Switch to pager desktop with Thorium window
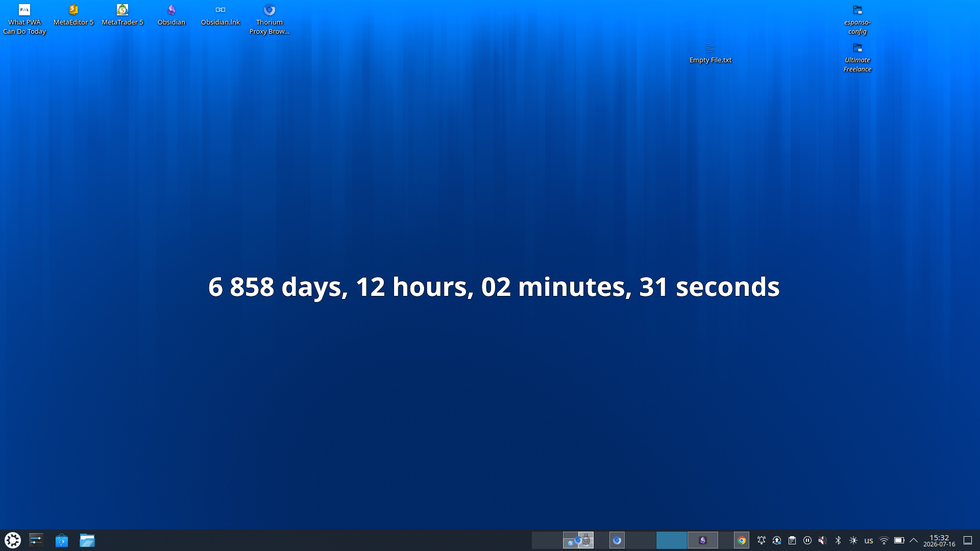The image size is (980, 551). [x=609, y=540]
